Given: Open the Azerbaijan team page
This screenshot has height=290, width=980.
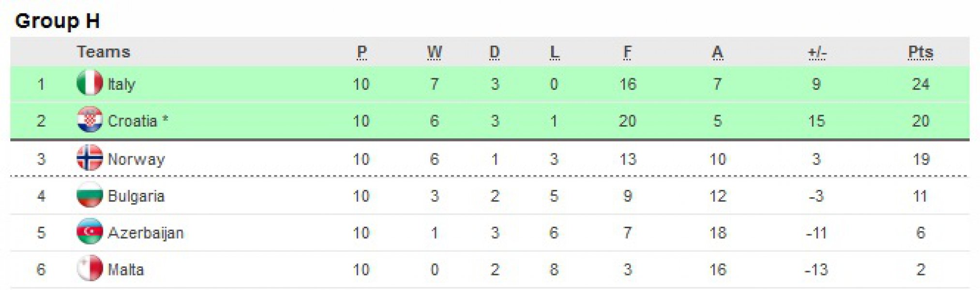Looking at the screenshot, I should pyautogui.click(x=145, y=233).
